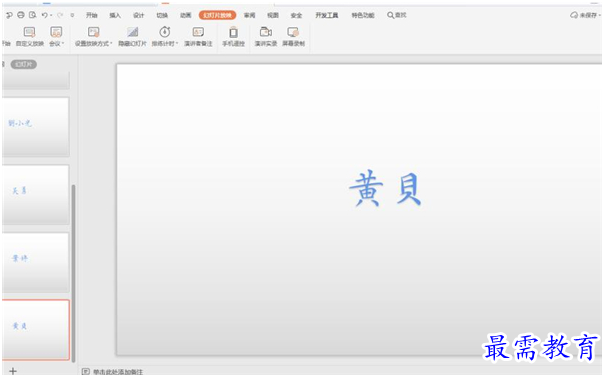Open the slideshow settings (设置放映方式) dropdown
The image size is (606, 379).
111,44
